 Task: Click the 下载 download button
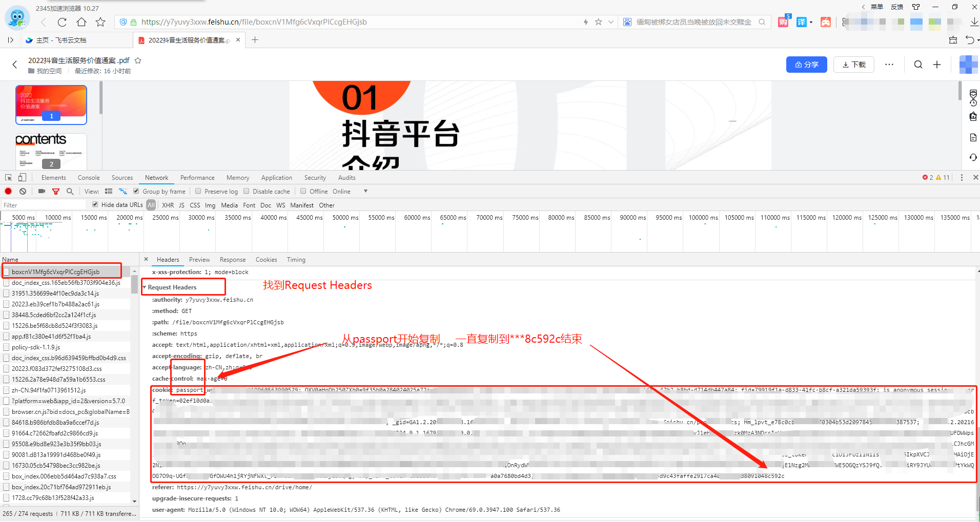point(853,65)
